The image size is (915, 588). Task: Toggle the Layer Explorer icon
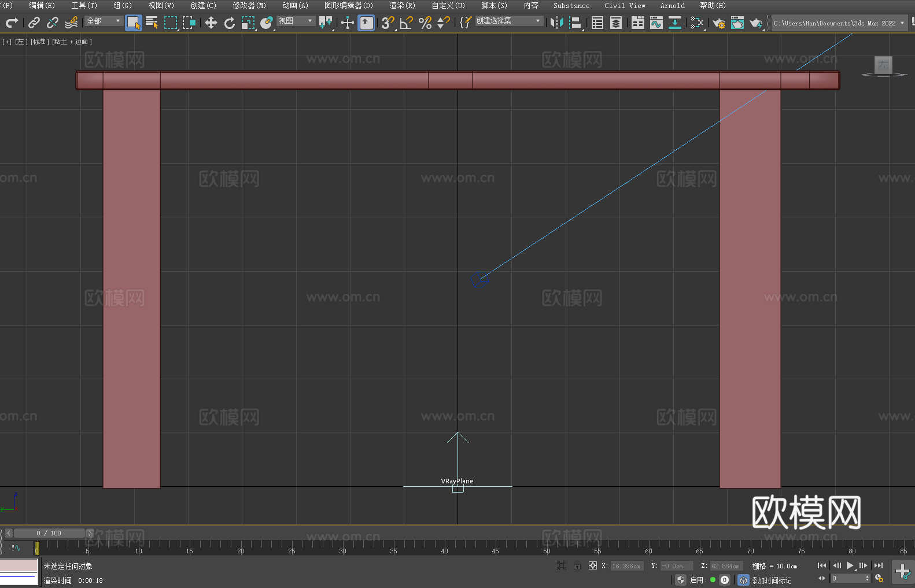point(616,23)
